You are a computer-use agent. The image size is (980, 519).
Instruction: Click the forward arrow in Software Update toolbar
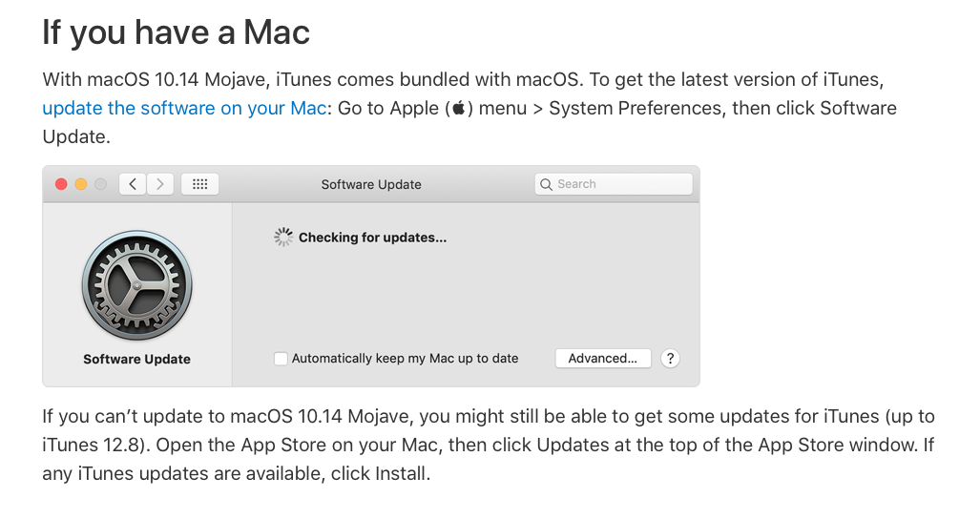tap(160, 184)
